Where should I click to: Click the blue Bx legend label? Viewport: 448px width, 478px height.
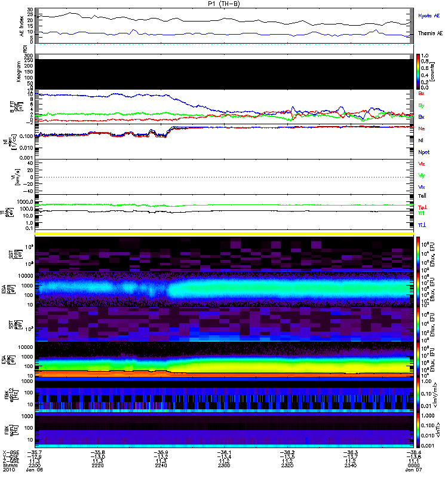pyautogui.click(x=421, y=117)
